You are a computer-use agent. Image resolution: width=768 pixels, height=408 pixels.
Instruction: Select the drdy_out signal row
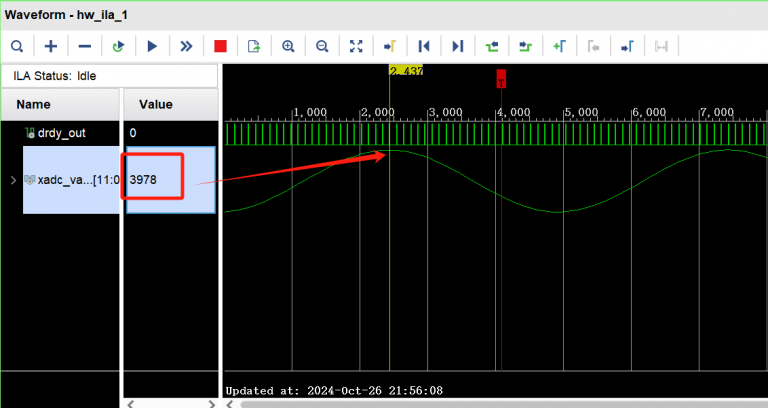[x=62, y=133]
